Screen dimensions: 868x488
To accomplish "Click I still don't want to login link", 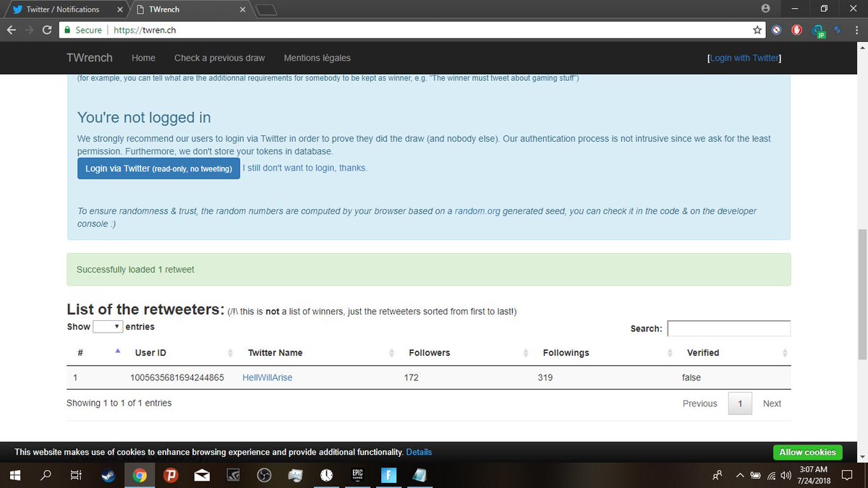I will coord(305,168).
